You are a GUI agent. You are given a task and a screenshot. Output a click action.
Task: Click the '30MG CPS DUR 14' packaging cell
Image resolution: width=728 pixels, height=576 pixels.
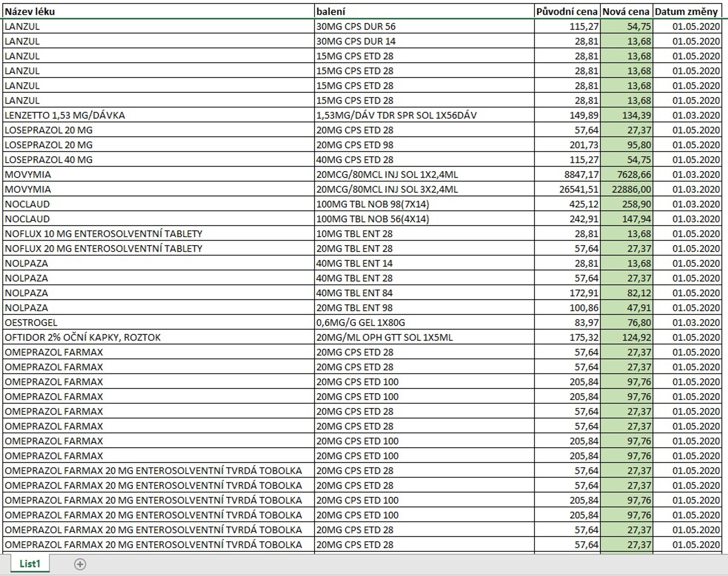click(424, 41)
